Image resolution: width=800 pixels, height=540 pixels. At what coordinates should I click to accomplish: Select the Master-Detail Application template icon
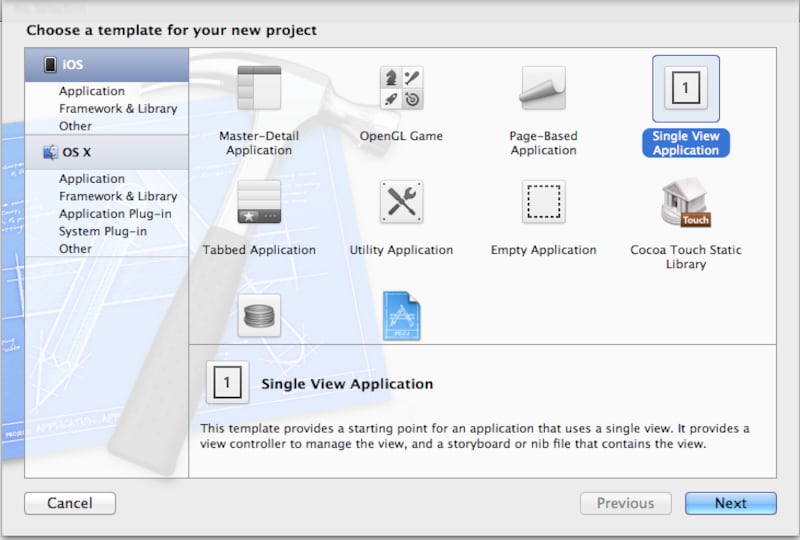tap(259, 88)
